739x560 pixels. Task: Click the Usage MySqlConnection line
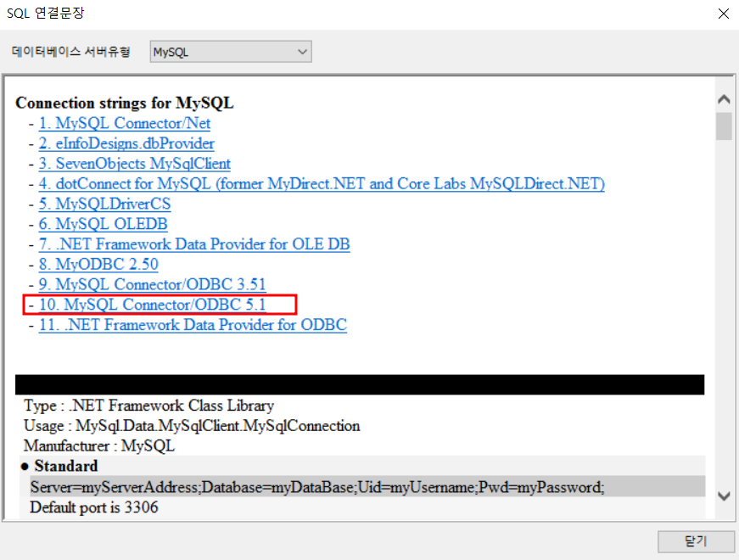coord(192,426)
